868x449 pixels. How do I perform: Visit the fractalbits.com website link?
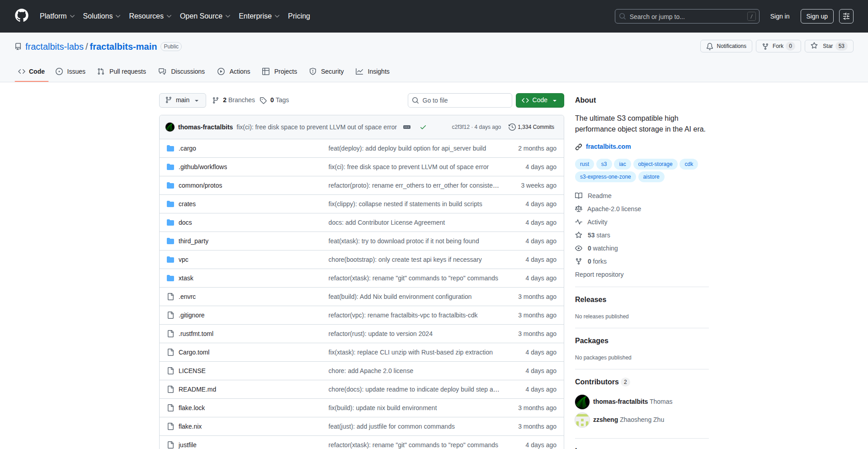point(608,147)
